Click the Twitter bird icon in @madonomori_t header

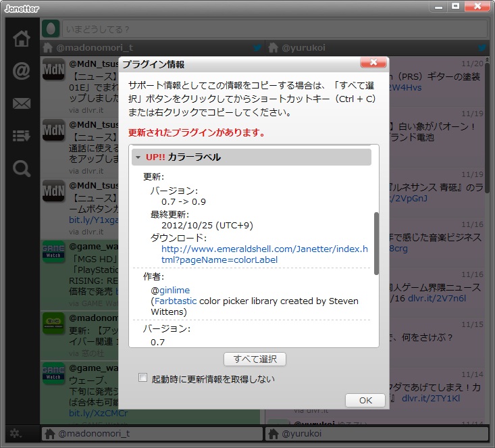pyautogui.click(x=257, y=48)
